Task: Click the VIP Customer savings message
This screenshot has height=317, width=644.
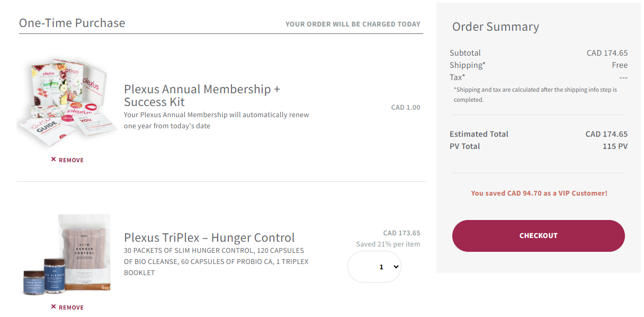Action: click(539, 193)
